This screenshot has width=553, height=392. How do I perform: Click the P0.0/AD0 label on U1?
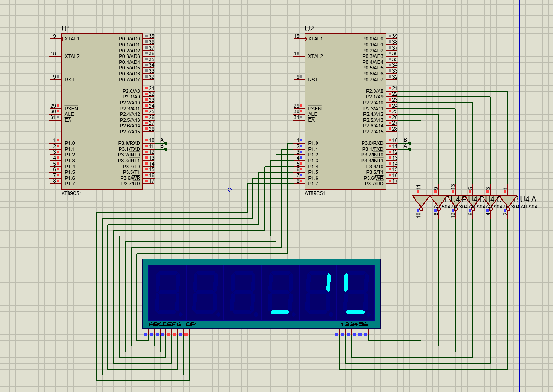click(x=129, y=39)
